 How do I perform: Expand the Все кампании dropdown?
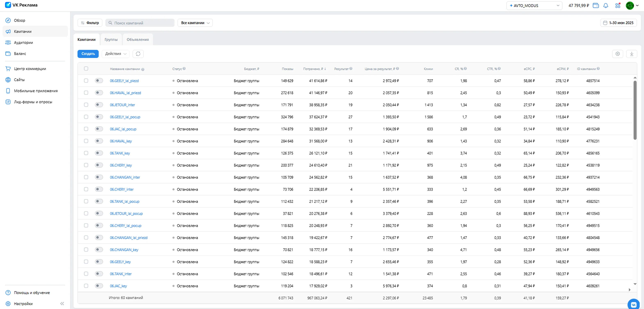[195, 23]
